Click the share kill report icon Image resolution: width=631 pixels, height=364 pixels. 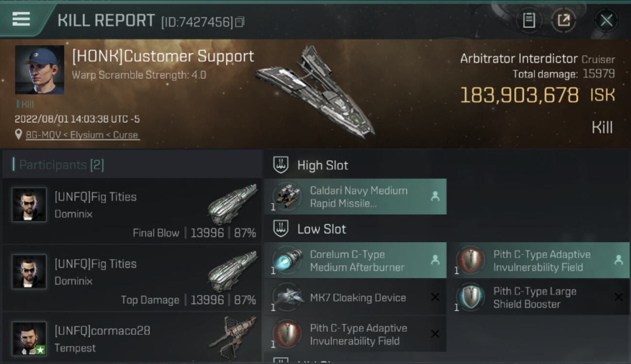click(563, 20)
